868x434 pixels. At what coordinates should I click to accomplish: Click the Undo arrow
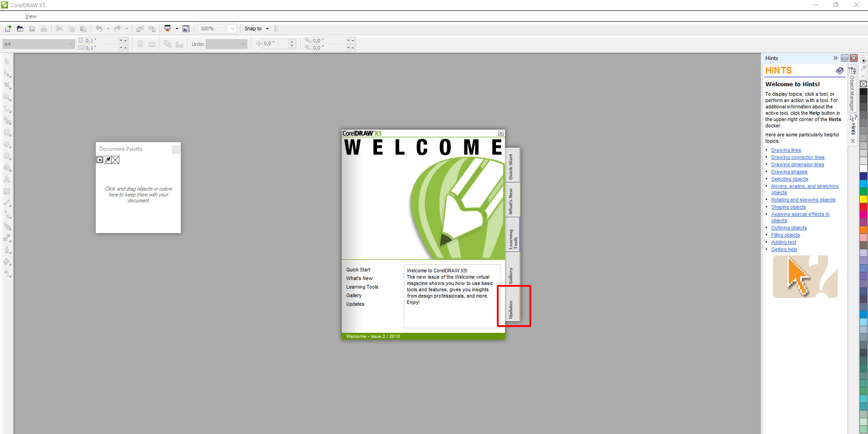click(99, 28)
